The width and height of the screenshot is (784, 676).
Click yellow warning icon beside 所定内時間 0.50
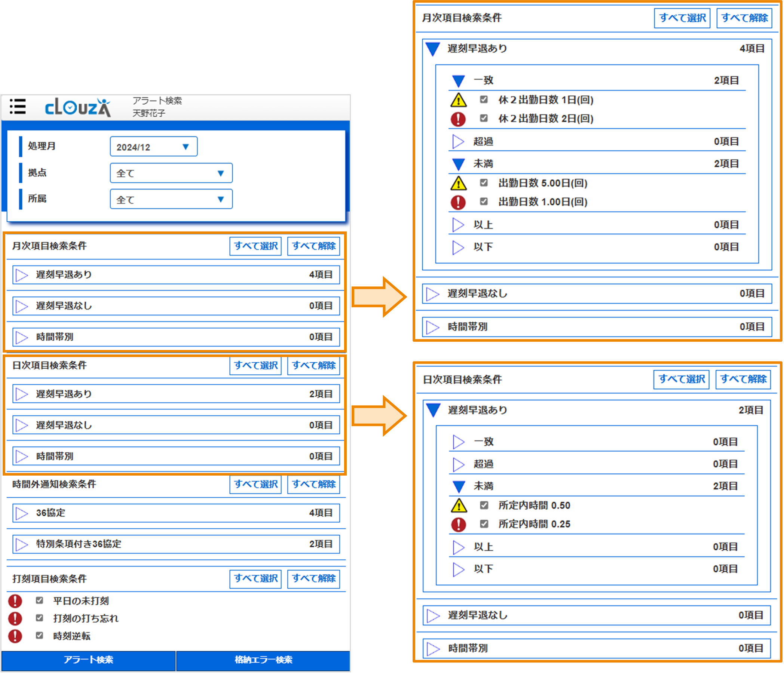(x=459, y=506)
